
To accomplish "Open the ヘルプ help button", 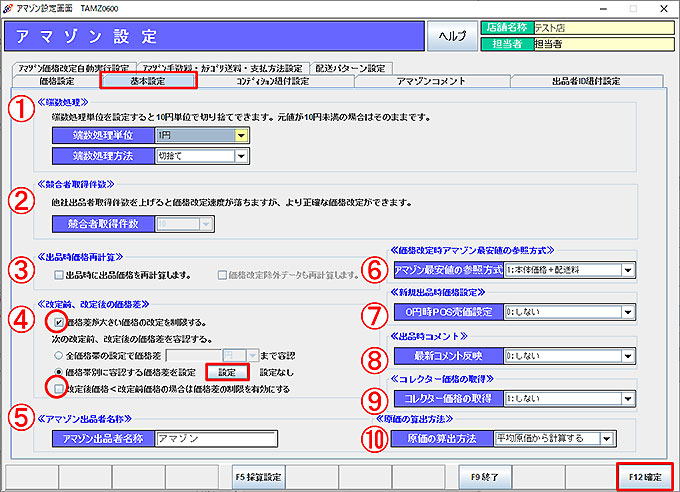I will coord(452,36).
